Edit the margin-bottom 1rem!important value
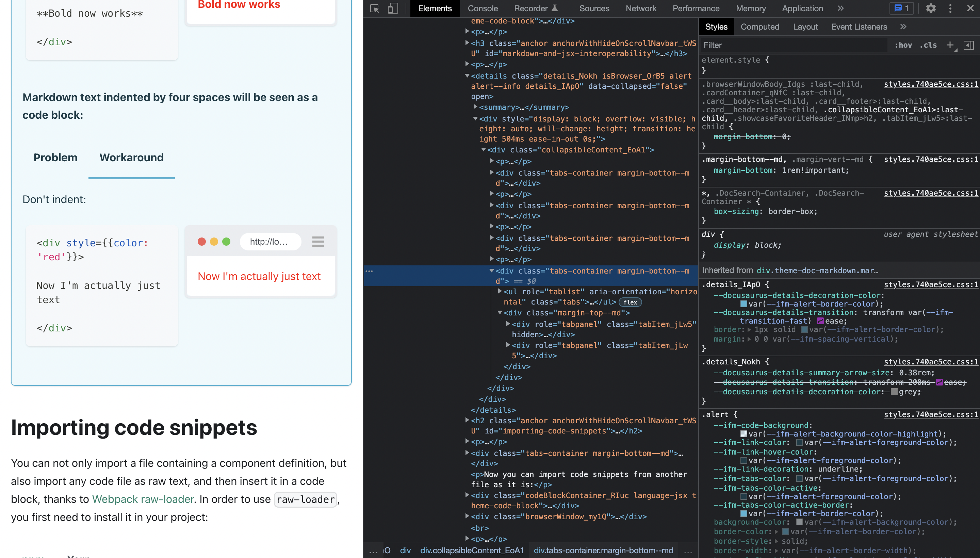The width and height of the screenshot is (980, 558). tap(814, 170)
